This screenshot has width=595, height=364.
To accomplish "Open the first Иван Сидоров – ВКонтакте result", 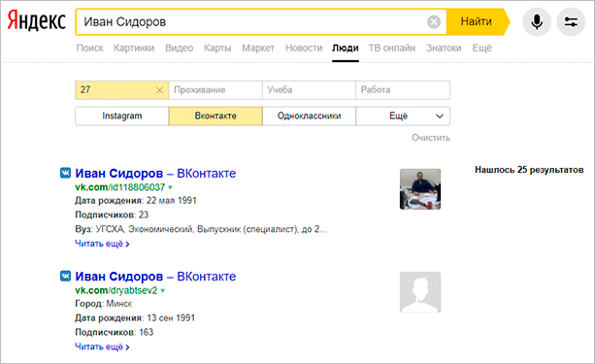I will click(155, 174).
